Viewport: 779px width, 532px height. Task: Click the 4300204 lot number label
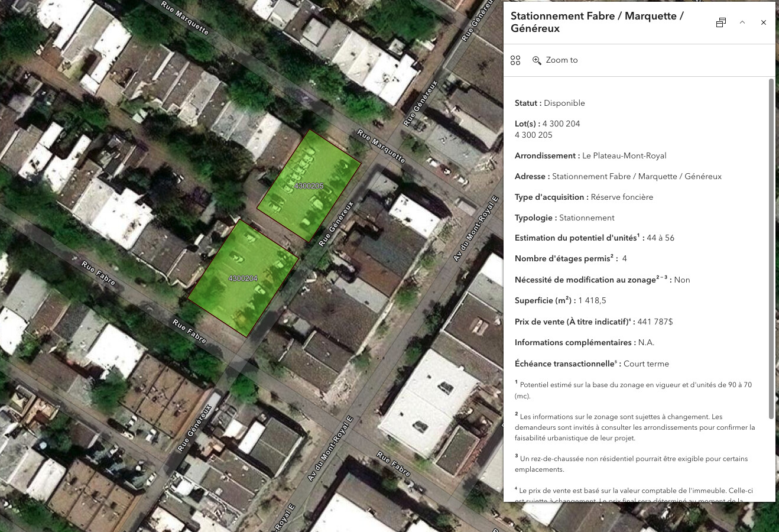point(242,278)
